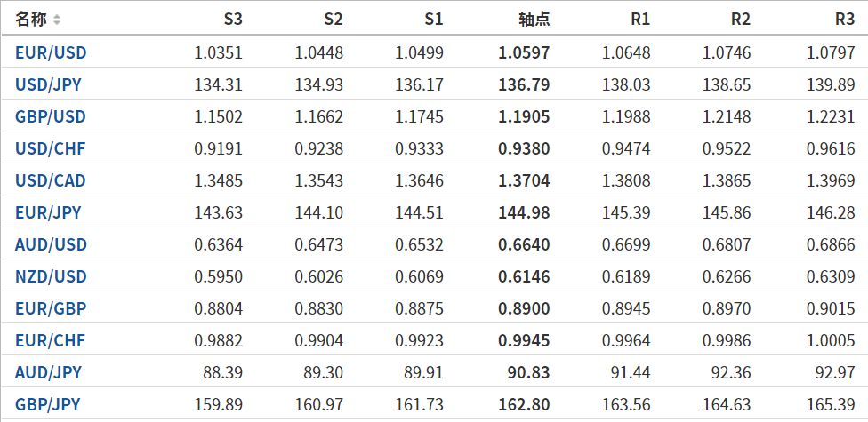Open the GBP/USD currency pair link
This screenshot has width=868, height=422.
pyautogui.click(x=51, y=116)
